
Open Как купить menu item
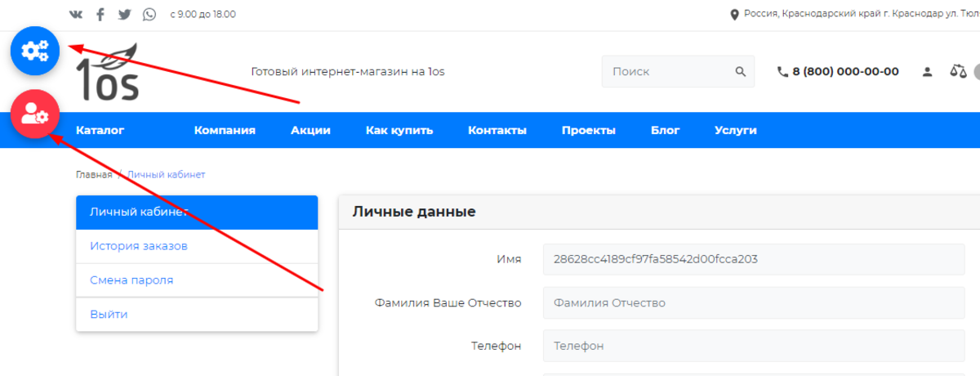(399, 130)
